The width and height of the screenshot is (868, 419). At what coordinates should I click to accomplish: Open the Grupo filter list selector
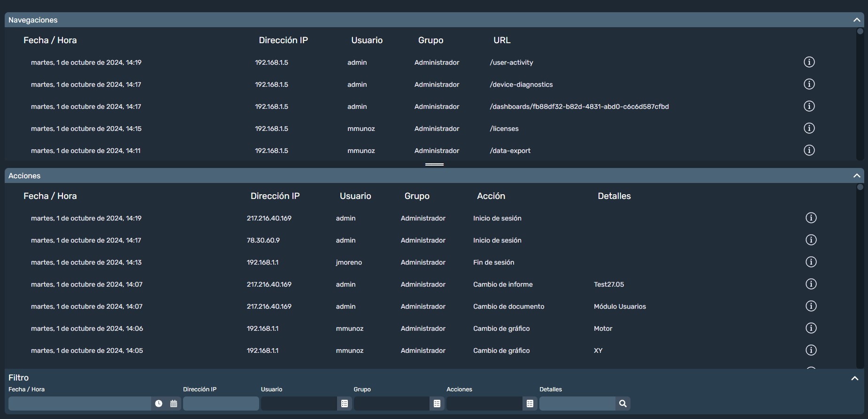(x=437, y=404)
